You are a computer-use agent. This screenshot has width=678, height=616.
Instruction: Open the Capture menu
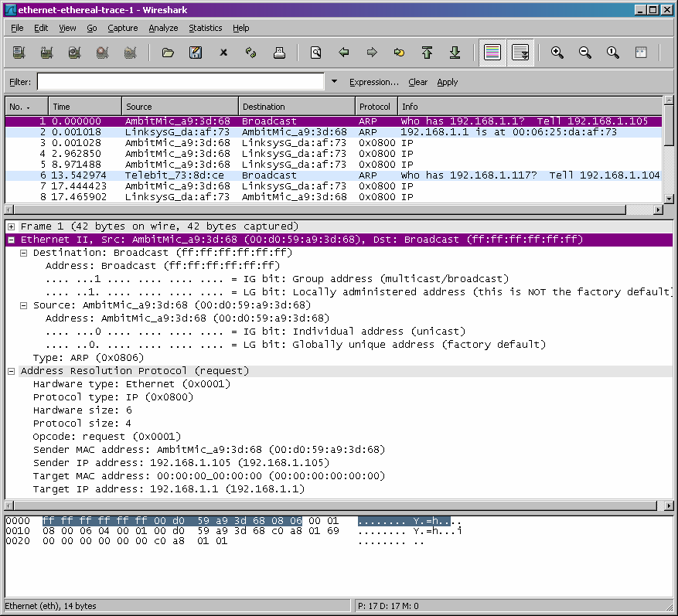pyautogui.click(x=123, y=28)
